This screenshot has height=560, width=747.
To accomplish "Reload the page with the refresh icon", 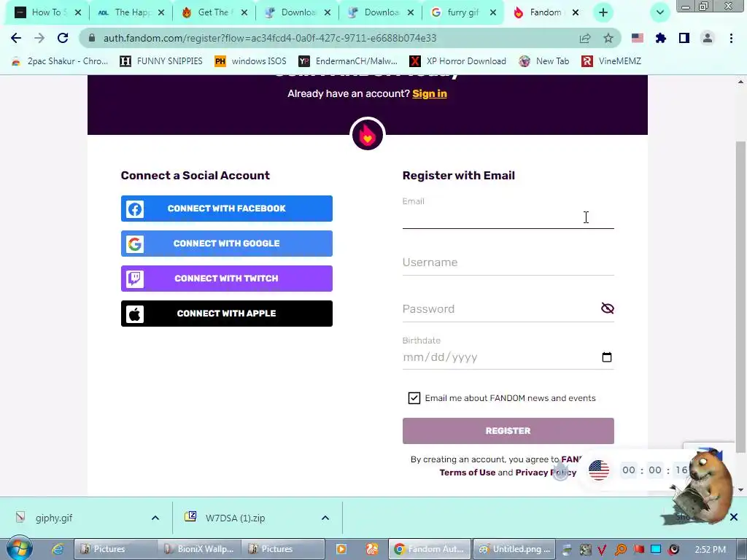I will coord(63,38).
